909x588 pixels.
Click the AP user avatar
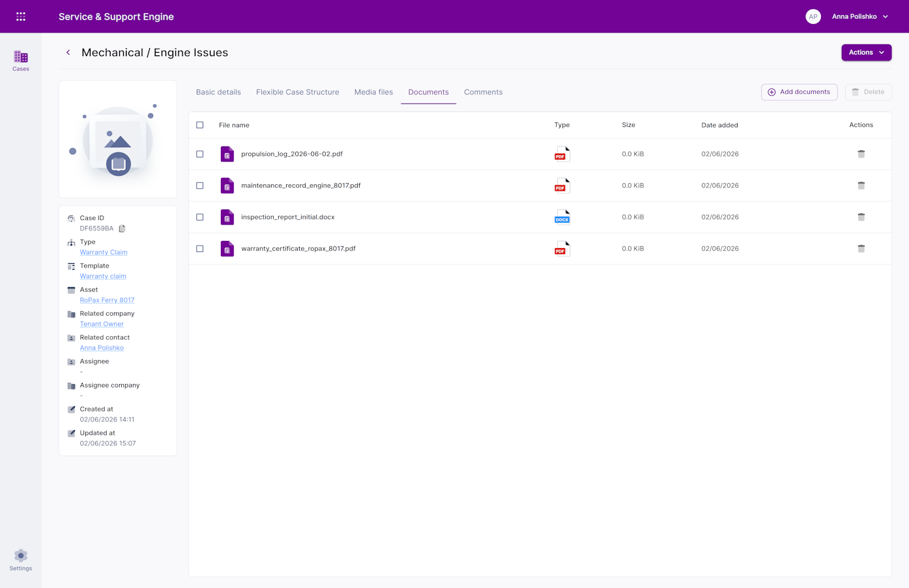813,17
